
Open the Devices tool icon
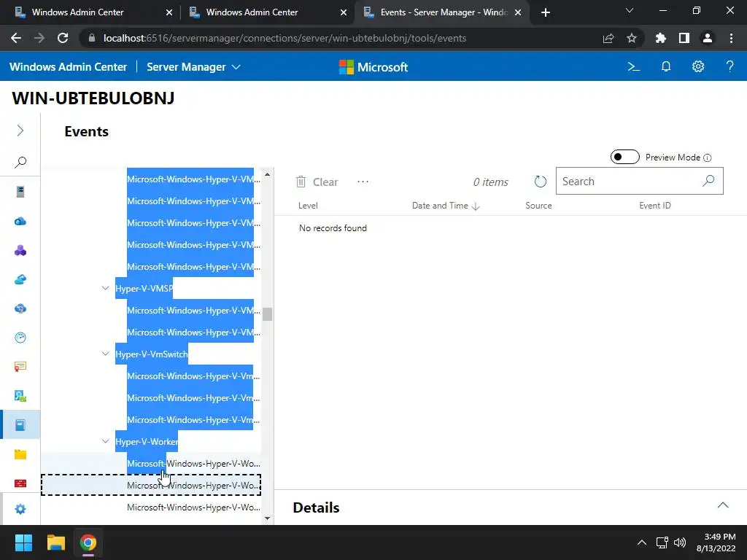pos(20,396)
